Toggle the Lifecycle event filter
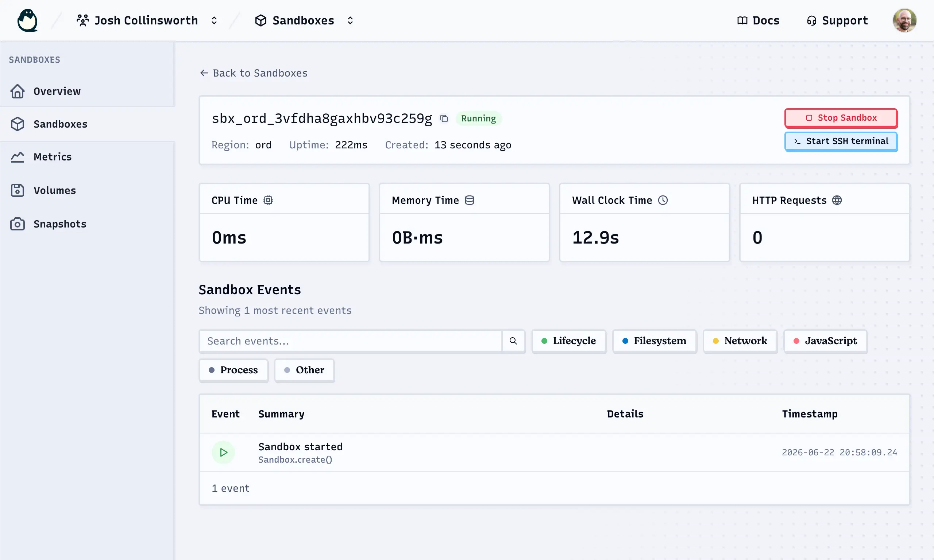This screenshot has width=934, height=560. (x=568, y=341)
